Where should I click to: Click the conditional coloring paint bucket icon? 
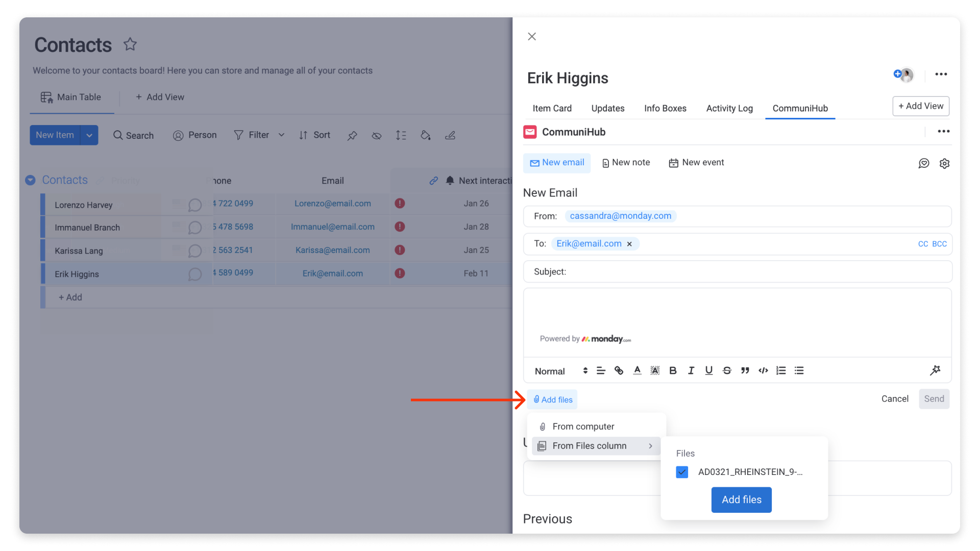click(x=426, y=135)
